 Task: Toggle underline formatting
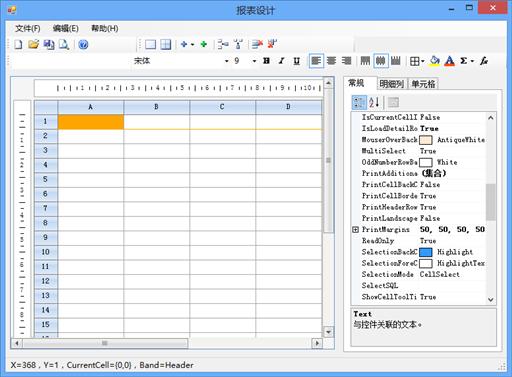pyautogui.click(x=297, y=61)
